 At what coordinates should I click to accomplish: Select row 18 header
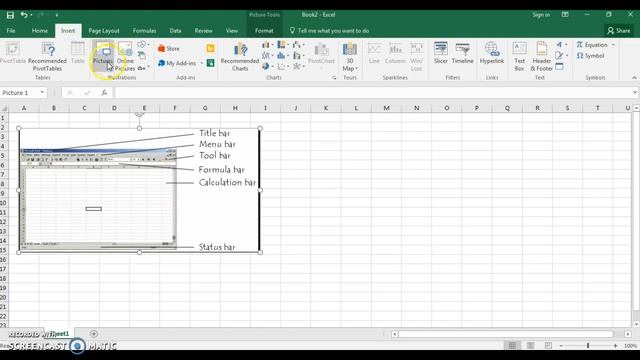pyautogui.click(x=4, y=278)
